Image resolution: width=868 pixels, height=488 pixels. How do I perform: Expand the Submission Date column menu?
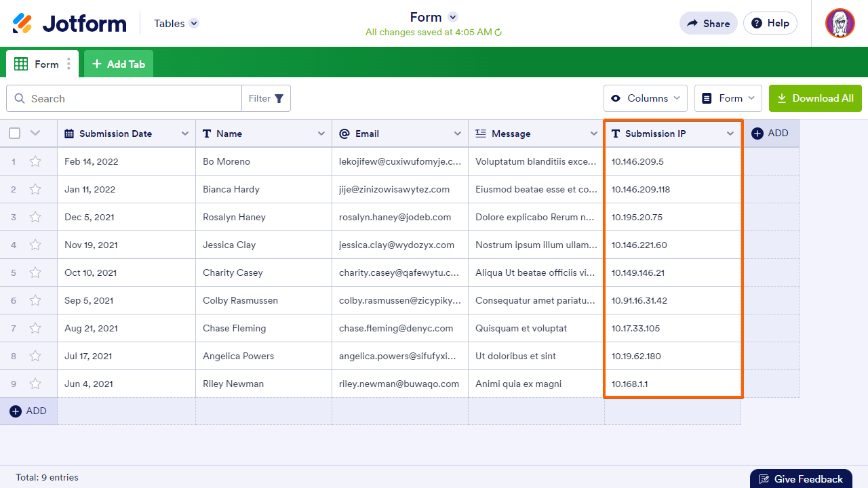pyautogui.click(x=184, y=134)
